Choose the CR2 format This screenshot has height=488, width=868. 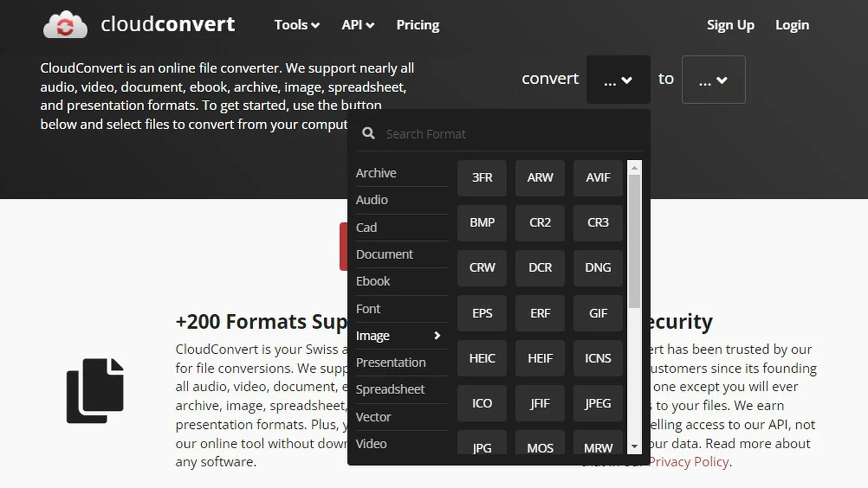pos(540,223)
